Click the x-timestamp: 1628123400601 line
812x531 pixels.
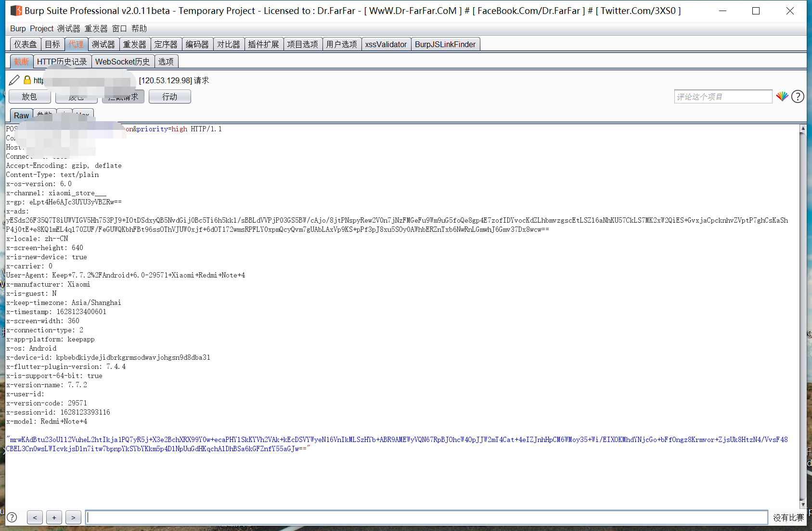click(56, 312)
